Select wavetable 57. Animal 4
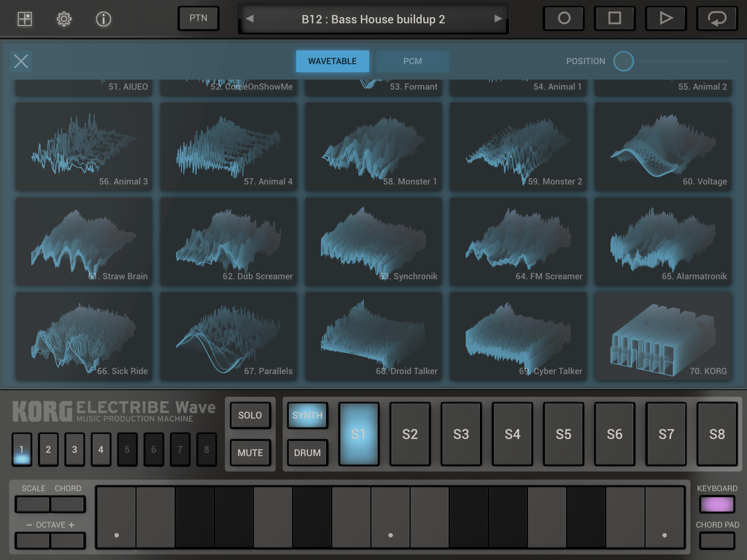 229,146
